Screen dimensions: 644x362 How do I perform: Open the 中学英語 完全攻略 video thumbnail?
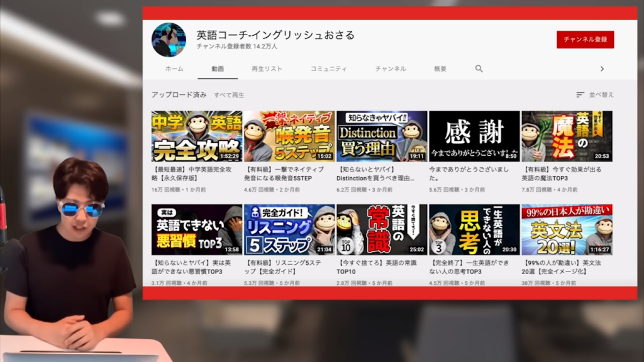tap(197, 136)
